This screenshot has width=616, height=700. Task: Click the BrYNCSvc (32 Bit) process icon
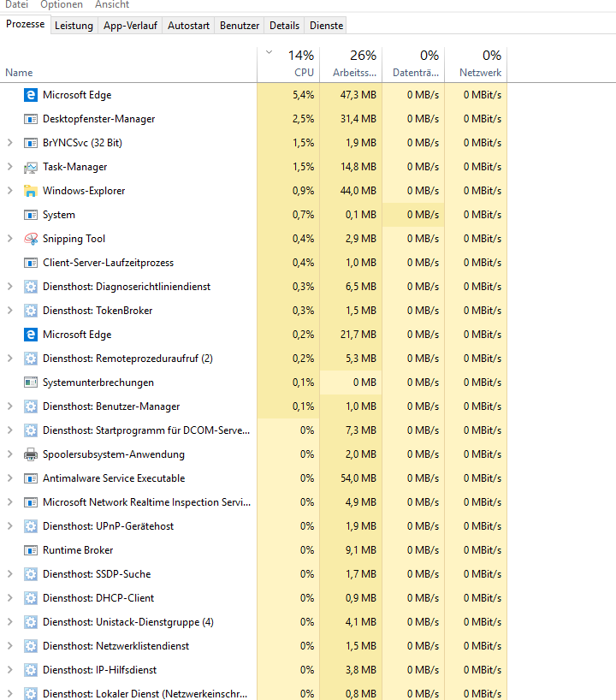[x=30, y=143]
